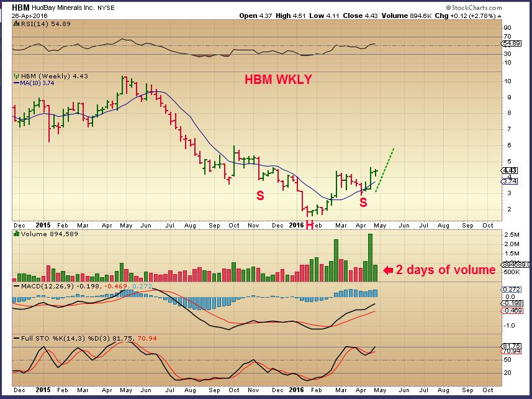The image size is (532, 399).
Task: Click the HBM ticker symbol in header
Action: pos(20,7)
